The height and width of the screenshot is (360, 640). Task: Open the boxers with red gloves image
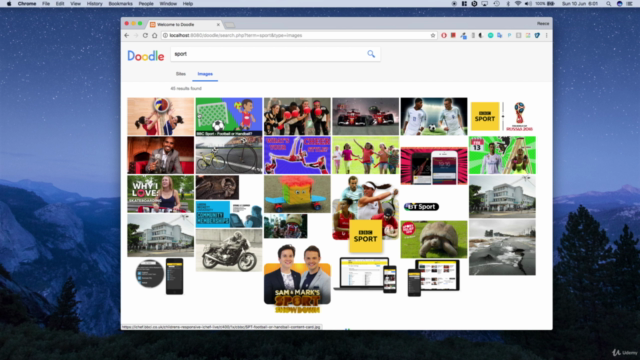[297, 116]
